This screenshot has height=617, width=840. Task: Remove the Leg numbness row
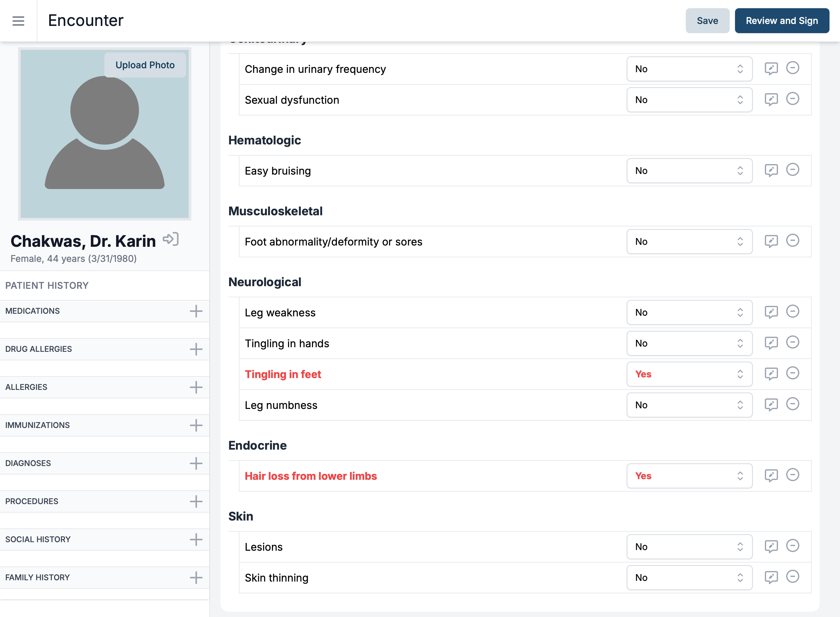[792, 404]
